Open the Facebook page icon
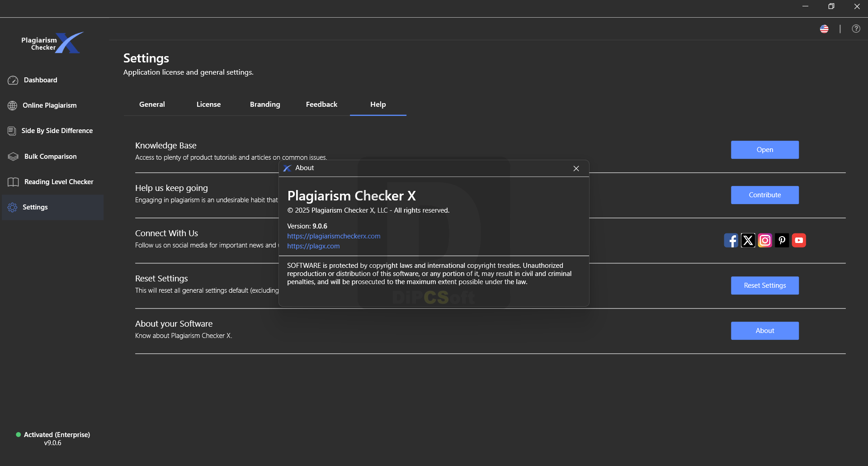868x466 pixels. click(x=731, y=240)
